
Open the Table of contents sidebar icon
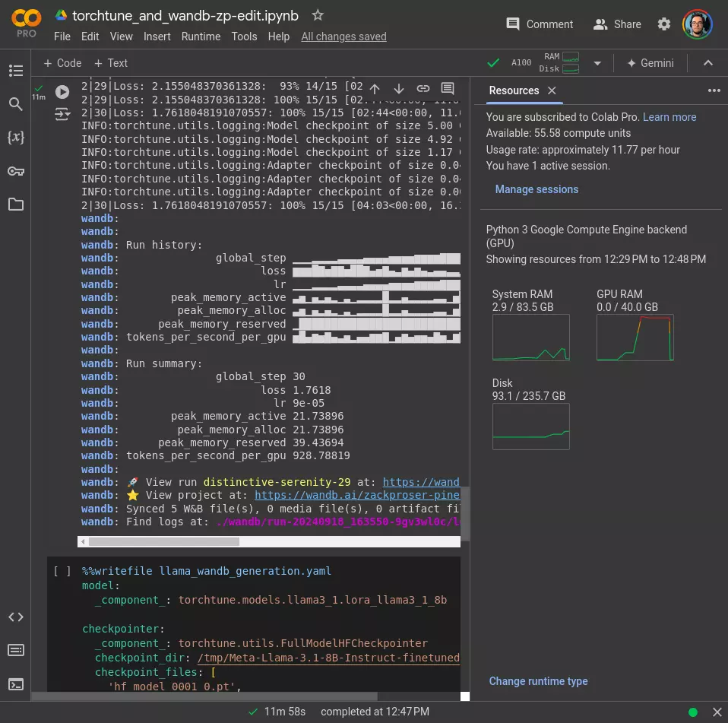coord(15,71)
